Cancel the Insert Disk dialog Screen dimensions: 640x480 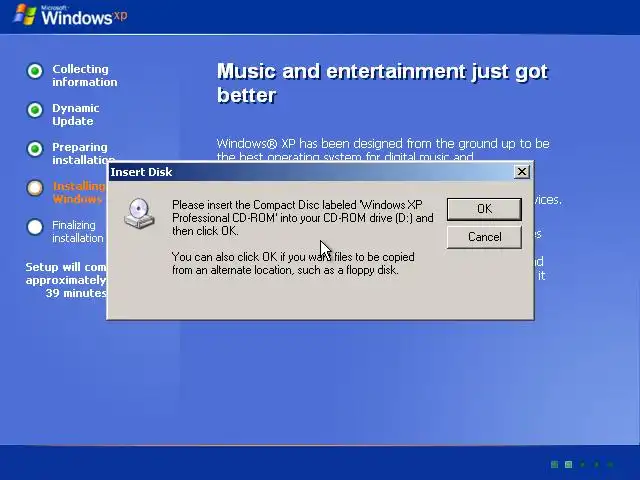(x=484, y=237)
